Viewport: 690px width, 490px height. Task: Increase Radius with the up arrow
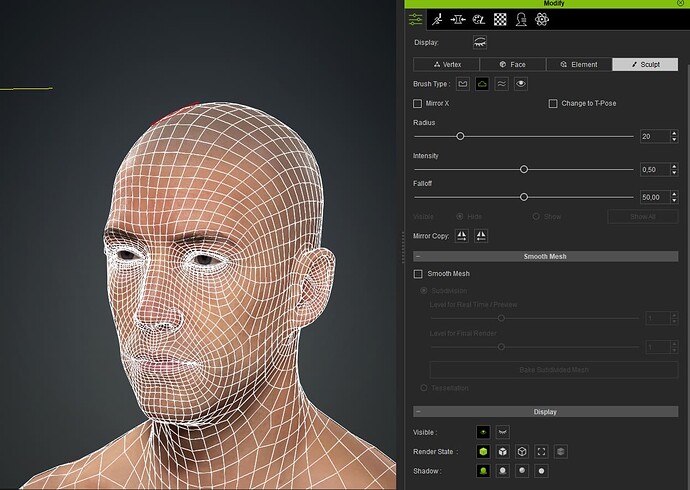(x=674, y=133)
